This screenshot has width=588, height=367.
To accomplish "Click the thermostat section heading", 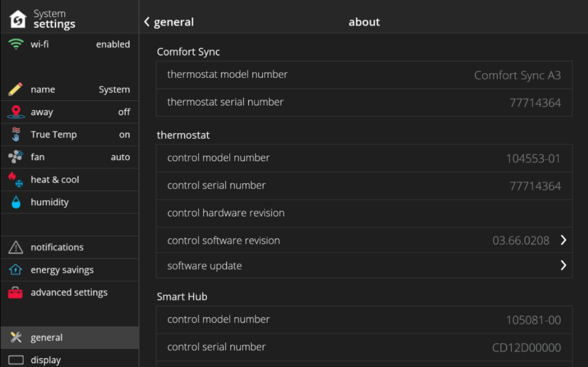I will tap(183, 135).
